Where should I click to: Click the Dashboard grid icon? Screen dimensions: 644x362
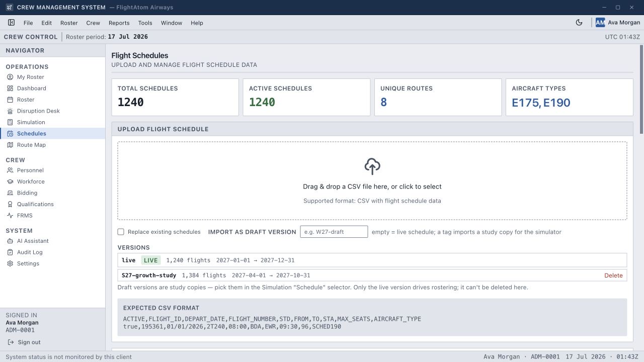point(10,88)
